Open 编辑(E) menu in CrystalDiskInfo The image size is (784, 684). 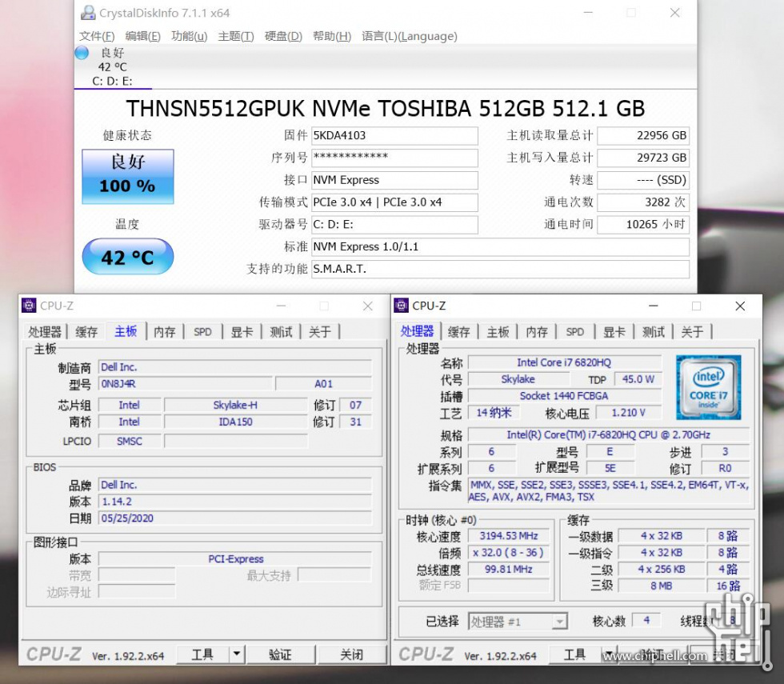[x=143, y=36]
